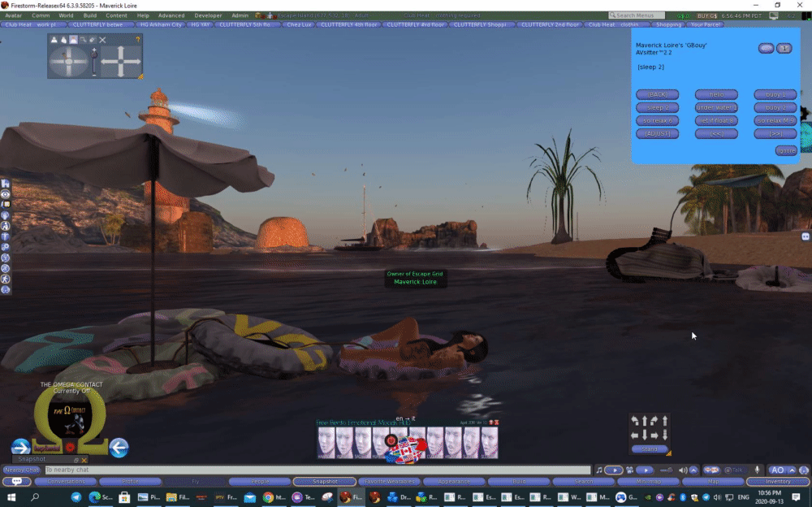This screenshot has height=507, width=812.
Task: Click the Stand button
Action: pos(650,449)
